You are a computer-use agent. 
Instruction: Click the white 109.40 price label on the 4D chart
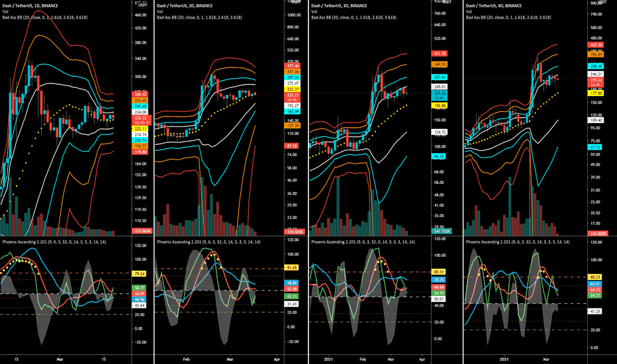[595, 120]
